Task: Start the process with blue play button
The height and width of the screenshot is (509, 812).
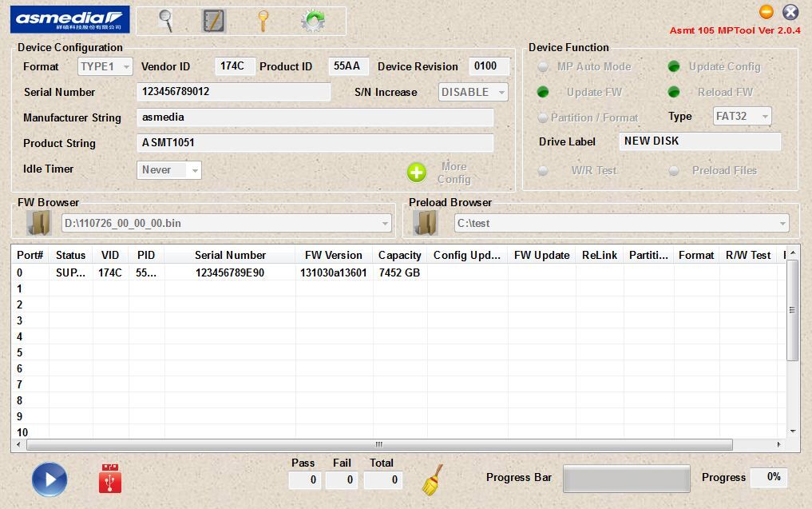Action: (50, 479)
